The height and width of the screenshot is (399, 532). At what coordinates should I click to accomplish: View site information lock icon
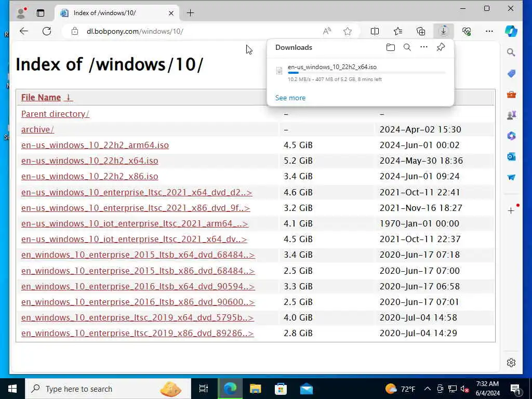75,31
